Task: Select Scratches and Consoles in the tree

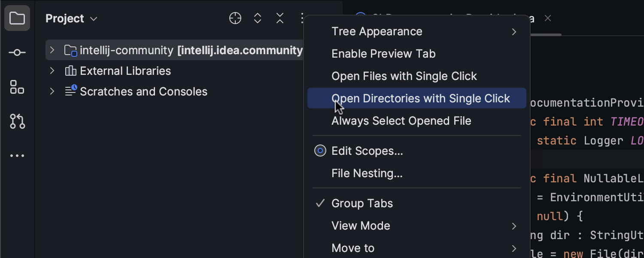Action: coord(143,92)
